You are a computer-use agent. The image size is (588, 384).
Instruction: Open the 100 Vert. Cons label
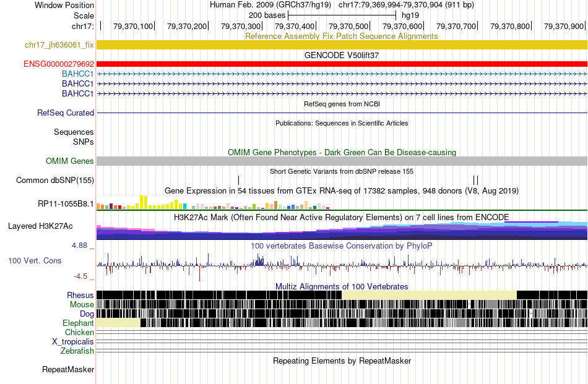[x=35, y=261]
